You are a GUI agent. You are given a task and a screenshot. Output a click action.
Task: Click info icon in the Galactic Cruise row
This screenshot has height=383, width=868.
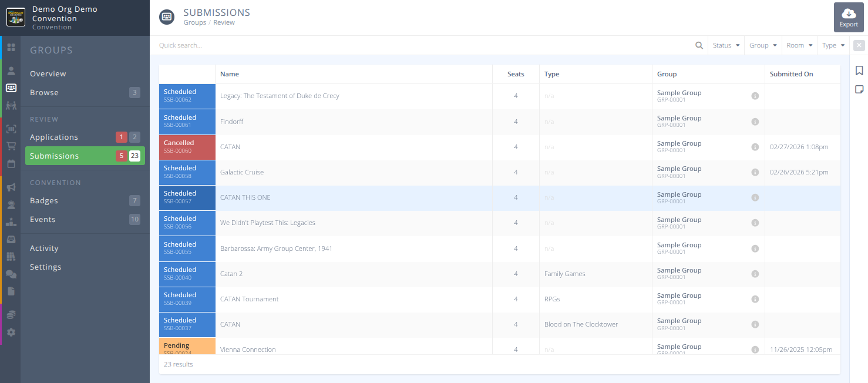point(755,172)
